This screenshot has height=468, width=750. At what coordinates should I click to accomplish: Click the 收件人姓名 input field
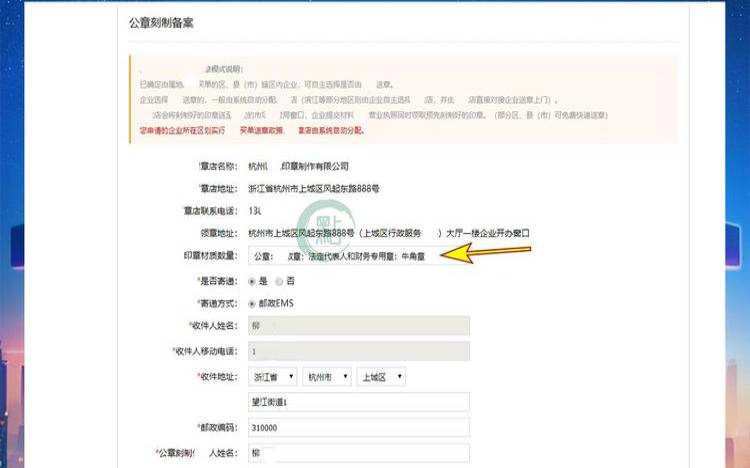(359, 325)
